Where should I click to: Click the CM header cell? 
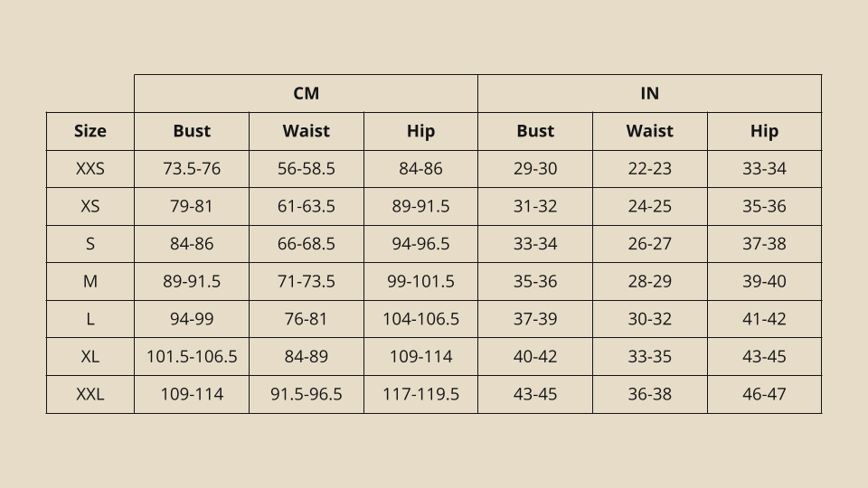(306, 93)
